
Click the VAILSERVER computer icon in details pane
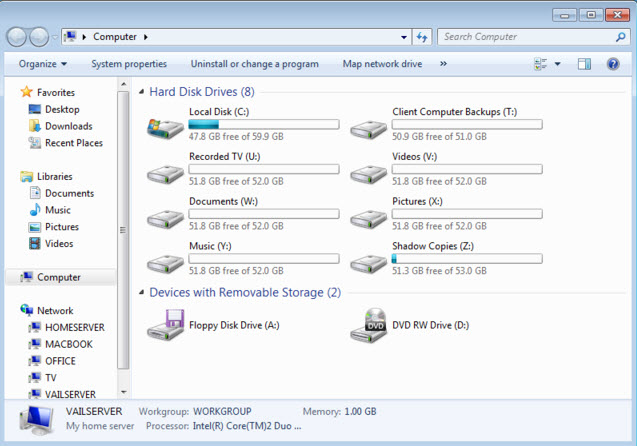(x=37, y=420)
